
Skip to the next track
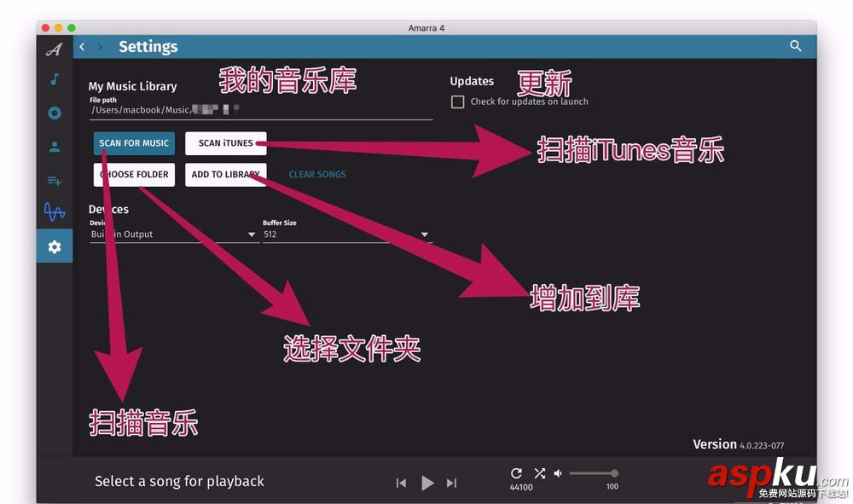[x=452, y=483]
